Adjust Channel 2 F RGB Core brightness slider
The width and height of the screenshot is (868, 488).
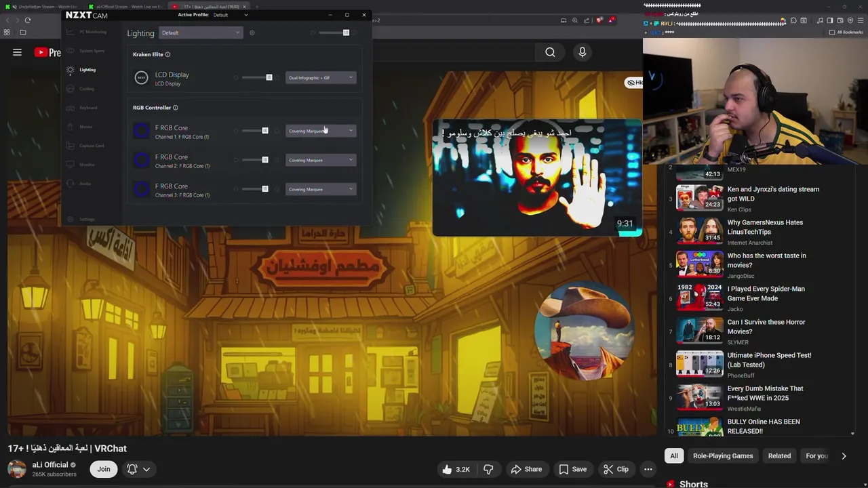(255, 160)
